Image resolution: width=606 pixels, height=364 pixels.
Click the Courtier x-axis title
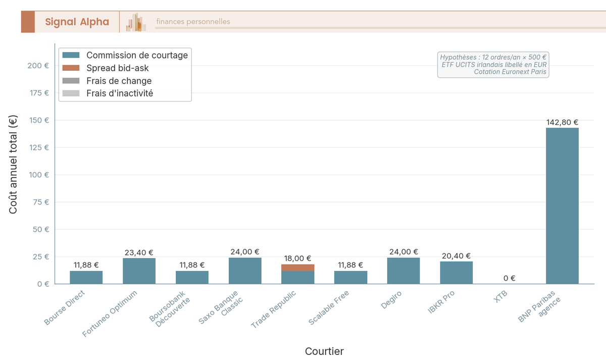click(x=324, y=351)
